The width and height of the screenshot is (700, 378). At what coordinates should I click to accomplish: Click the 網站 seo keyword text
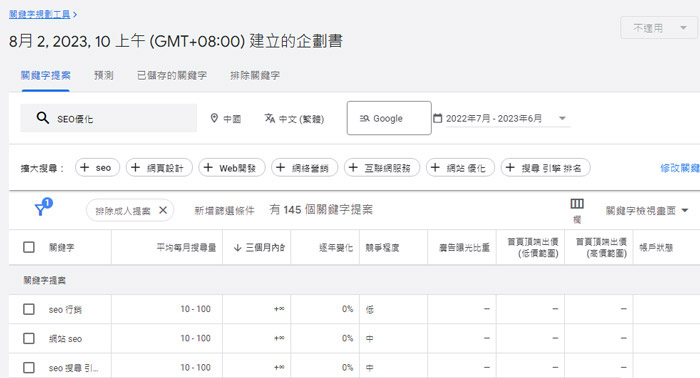coord(65,339)
